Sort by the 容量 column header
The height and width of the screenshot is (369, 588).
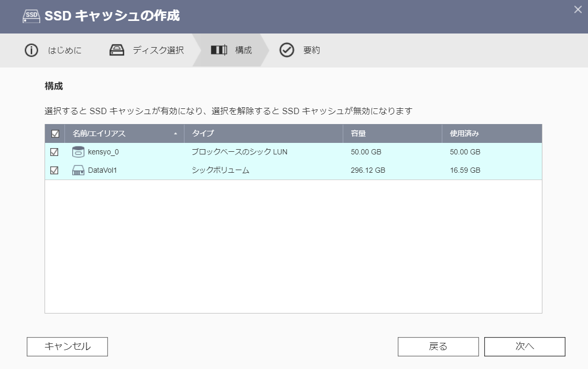tap(392, 133)
